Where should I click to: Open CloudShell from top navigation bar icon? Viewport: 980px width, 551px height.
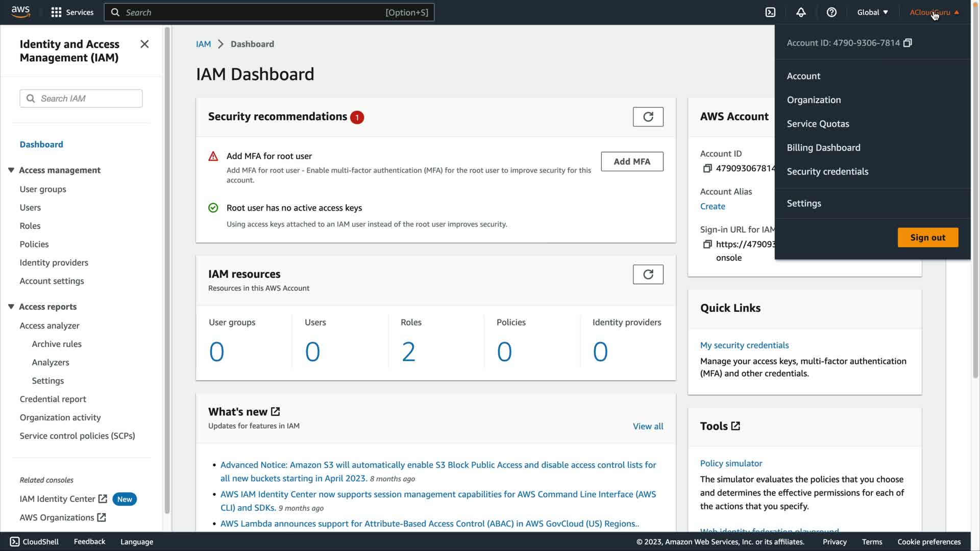[770, 12]
